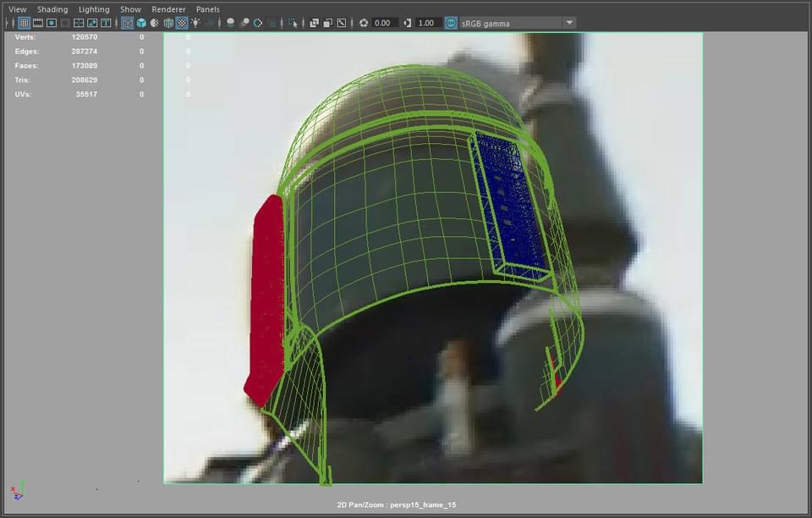Image resolution: width=812 pixels, height=518 pixels.
Task: Select the red side-panel mesh on helmet
Action: point(266,300)
